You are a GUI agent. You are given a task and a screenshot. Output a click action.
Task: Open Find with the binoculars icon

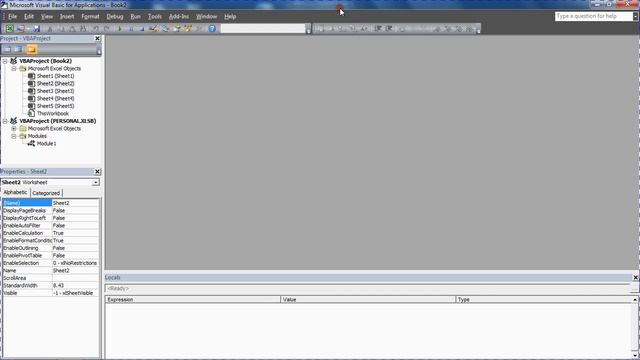(83, 29)
